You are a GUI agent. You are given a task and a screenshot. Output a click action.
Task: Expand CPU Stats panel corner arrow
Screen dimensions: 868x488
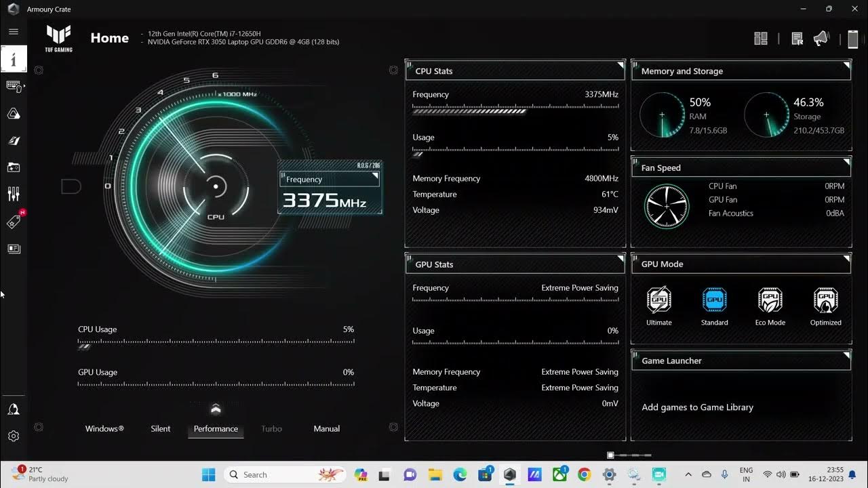point(620,65)
